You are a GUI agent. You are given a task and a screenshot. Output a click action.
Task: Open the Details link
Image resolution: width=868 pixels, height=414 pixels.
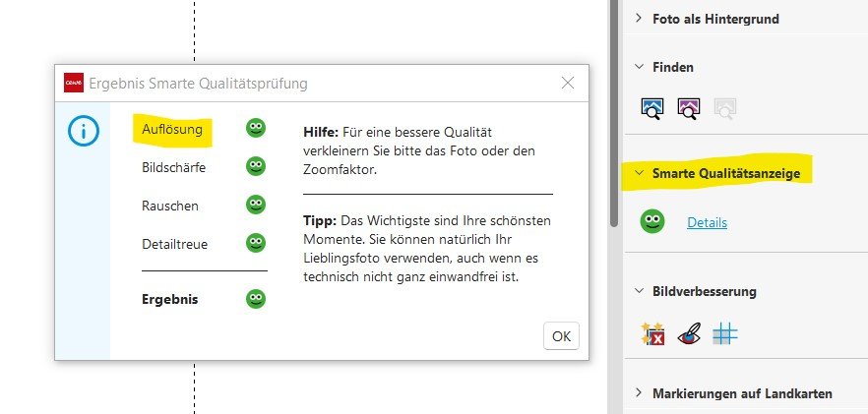click(x=707, y=223)
